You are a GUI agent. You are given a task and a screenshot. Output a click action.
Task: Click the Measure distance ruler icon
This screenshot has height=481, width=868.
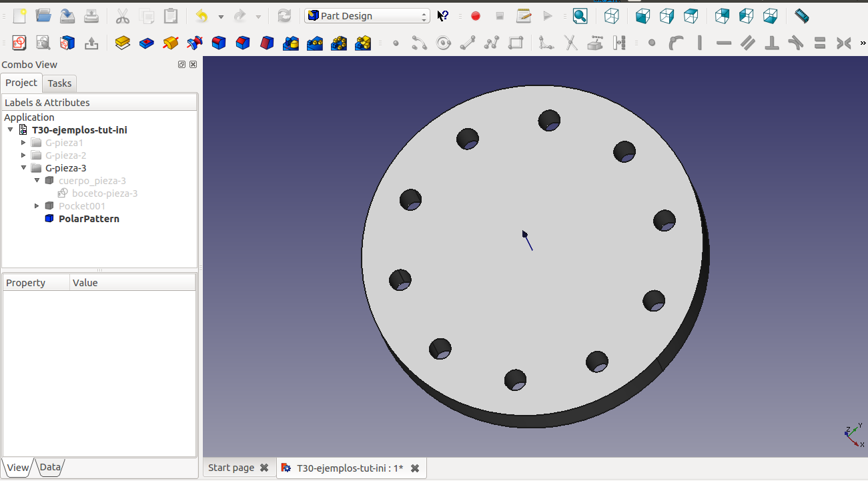coord(801,16)
